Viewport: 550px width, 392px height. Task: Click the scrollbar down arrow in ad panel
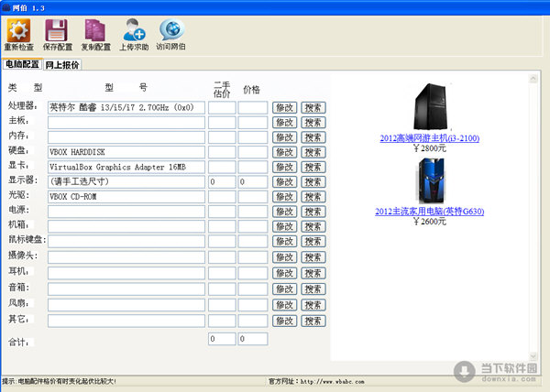click(x=533, y=356)
